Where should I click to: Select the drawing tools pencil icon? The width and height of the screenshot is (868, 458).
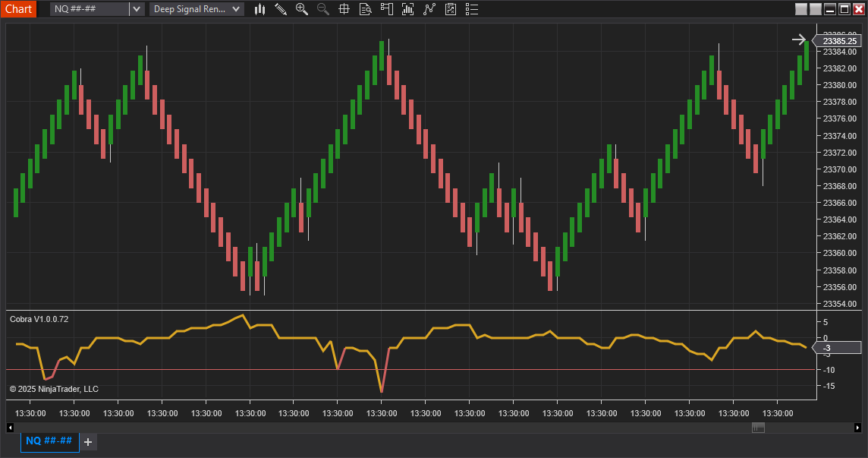coord(281,9)
